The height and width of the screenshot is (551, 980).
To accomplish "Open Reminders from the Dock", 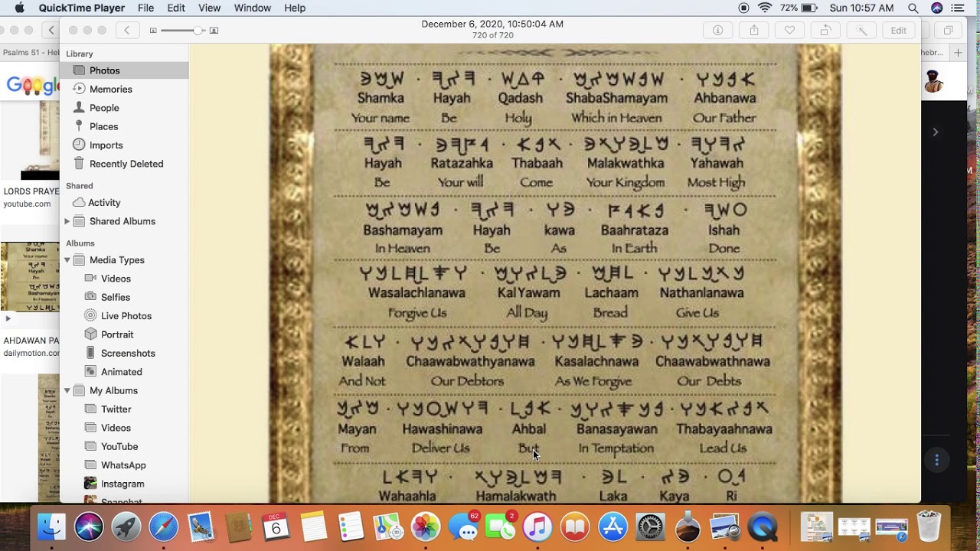I will [x=351, y=527].
